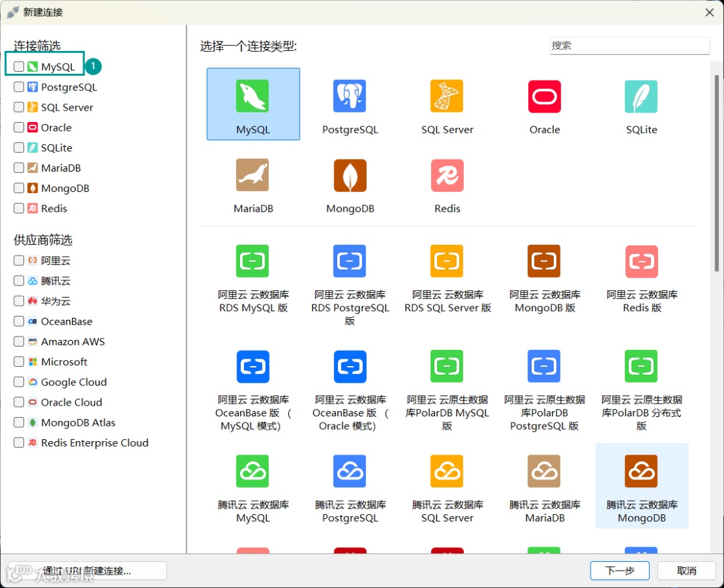Choose 阿里云 云数据库 Redis 版 icon

coord(642,261)
